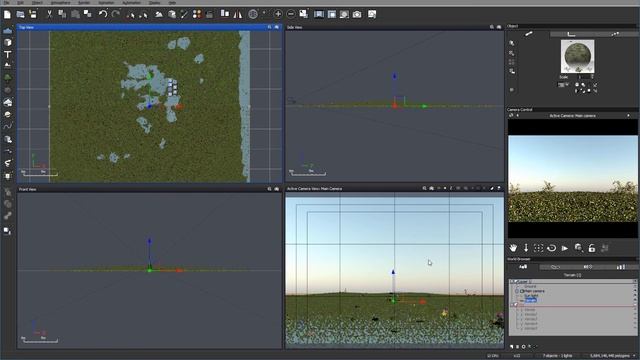Viewport: 640px width, 360px height.
Task: Create a new scene with the New icon
Action: pos(7,14)
